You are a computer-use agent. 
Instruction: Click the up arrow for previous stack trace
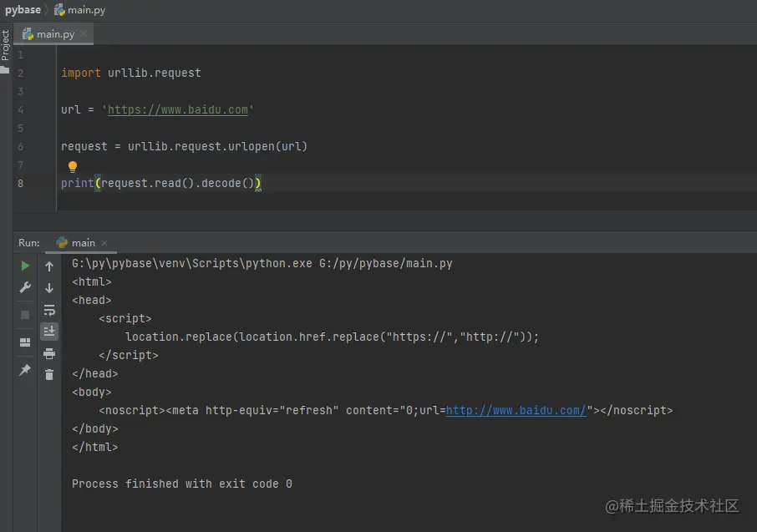[x=49, y=266]
